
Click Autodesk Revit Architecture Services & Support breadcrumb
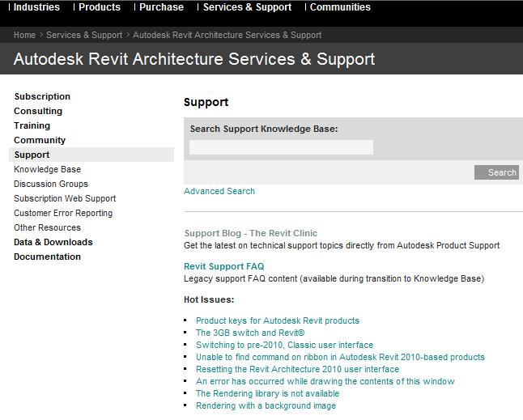coord(227,35)
